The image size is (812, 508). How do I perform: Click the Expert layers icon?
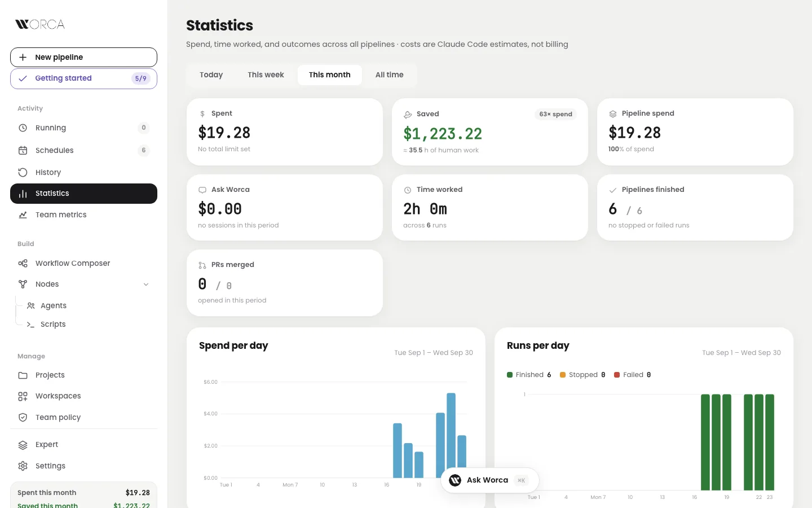[23, 445]
